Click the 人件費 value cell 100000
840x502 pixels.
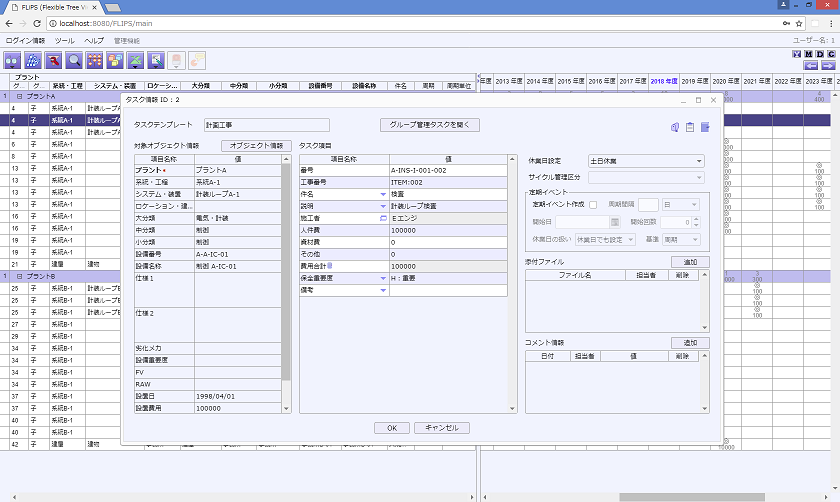click(448, 230)
